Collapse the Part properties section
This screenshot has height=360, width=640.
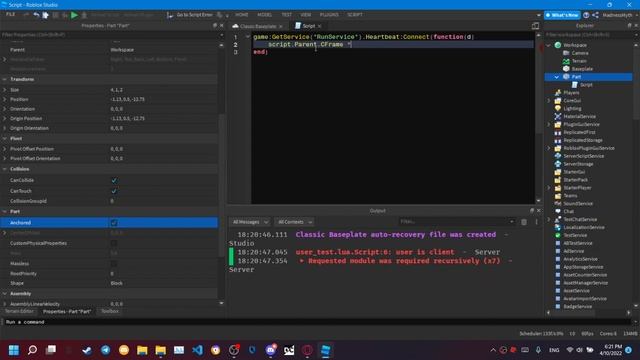pos(4,211)
